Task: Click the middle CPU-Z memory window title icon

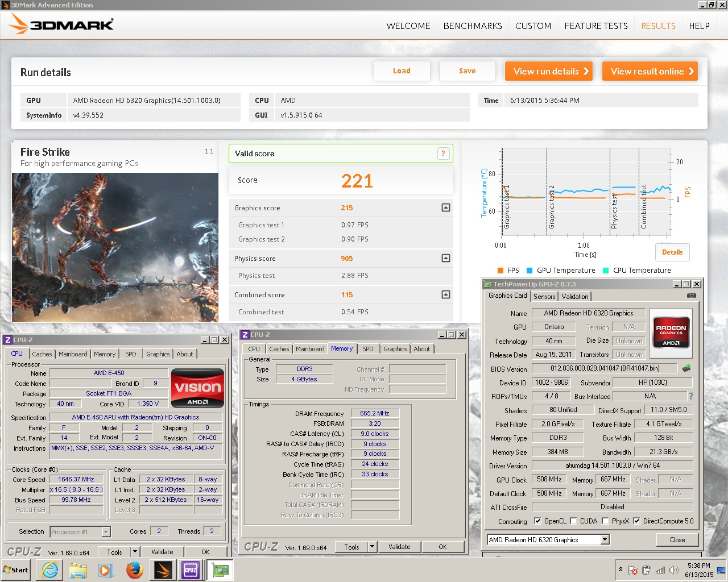Action: [245, 335]
